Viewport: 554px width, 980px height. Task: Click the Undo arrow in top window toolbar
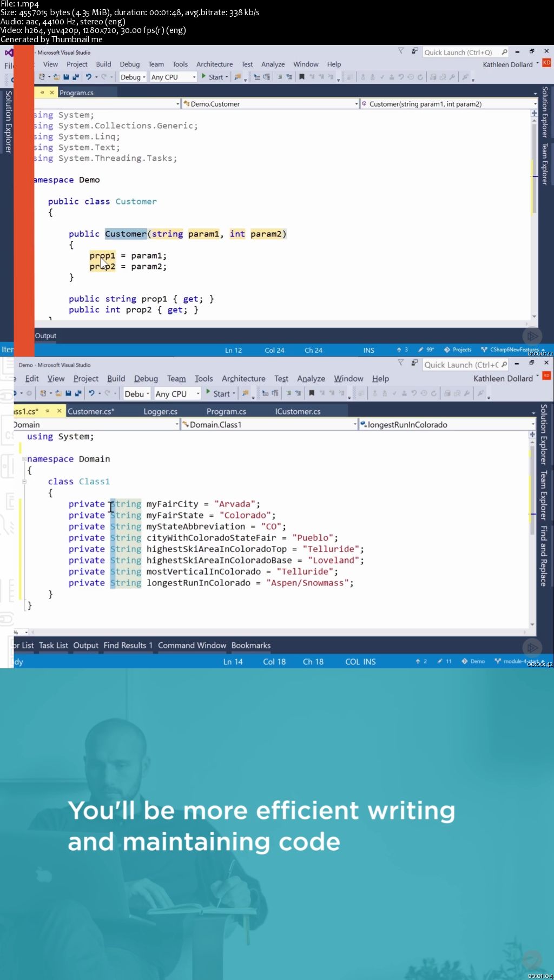(89, 77)
